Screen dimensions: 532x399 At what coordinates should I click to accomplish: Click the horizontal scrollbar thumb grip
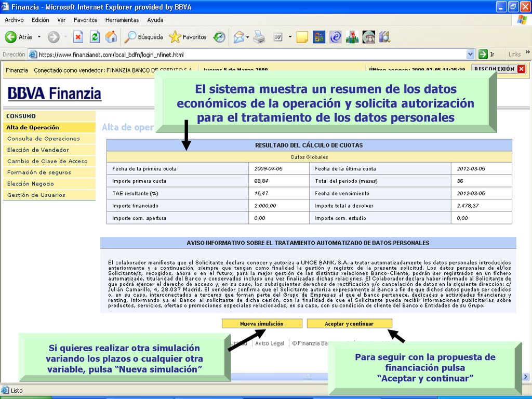coord(308,377)
